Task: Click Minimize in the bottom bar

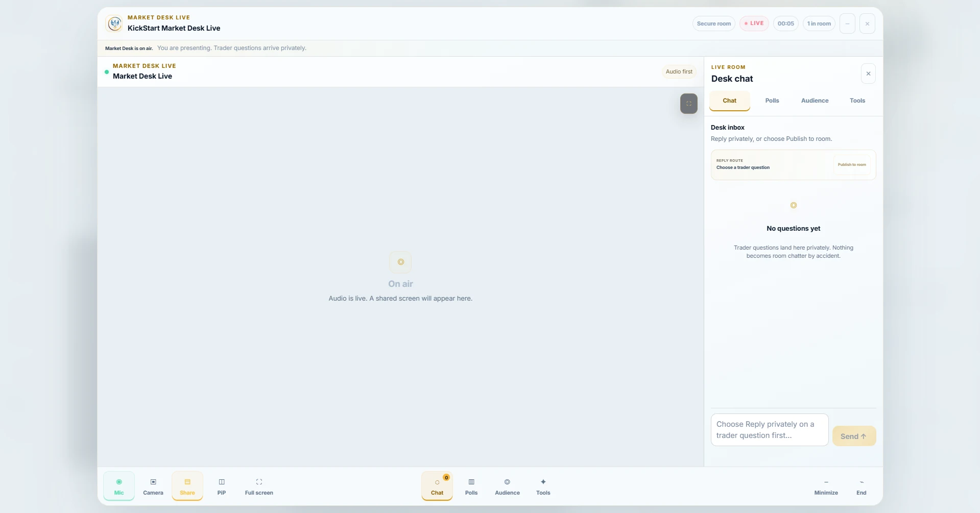Action: tap(826, 486)
